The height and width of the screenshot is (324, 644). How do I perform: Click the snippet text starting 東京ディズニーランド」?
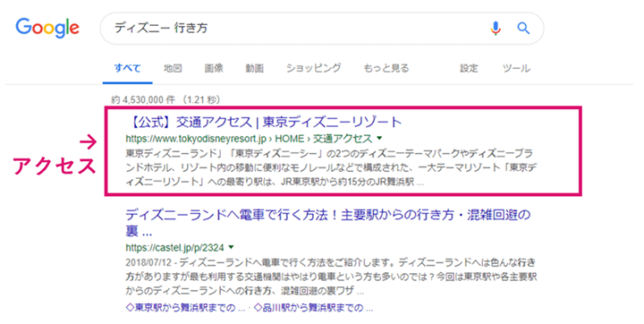[332, 167]
